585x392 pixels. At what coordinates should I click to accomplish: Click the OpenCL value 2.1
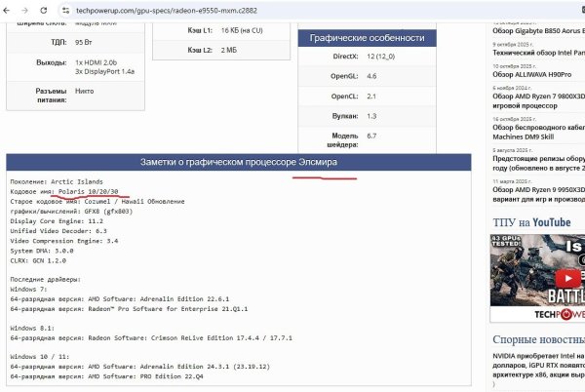point(371,97)
